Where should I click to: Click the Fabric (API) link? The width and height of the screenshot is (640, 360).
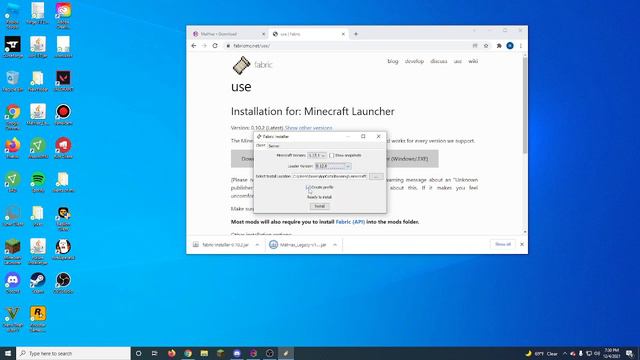tap(350, 222)
